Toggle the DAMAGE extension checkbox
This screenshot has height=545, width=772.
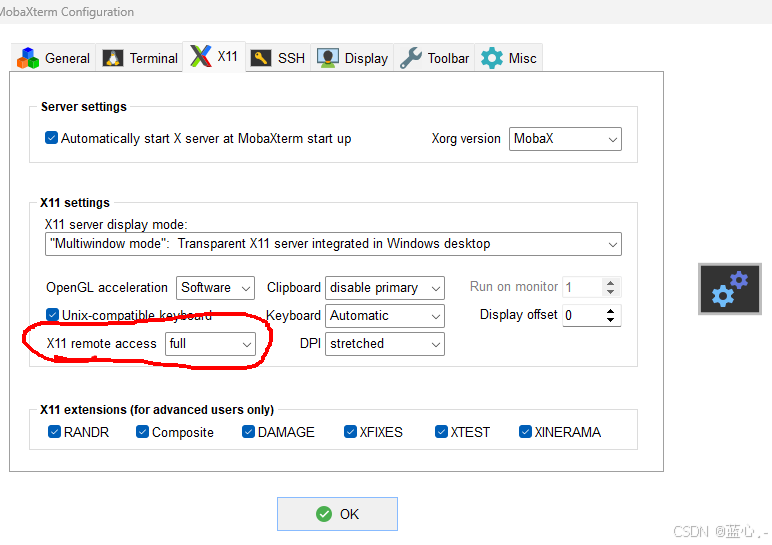[x=248, y=432]
